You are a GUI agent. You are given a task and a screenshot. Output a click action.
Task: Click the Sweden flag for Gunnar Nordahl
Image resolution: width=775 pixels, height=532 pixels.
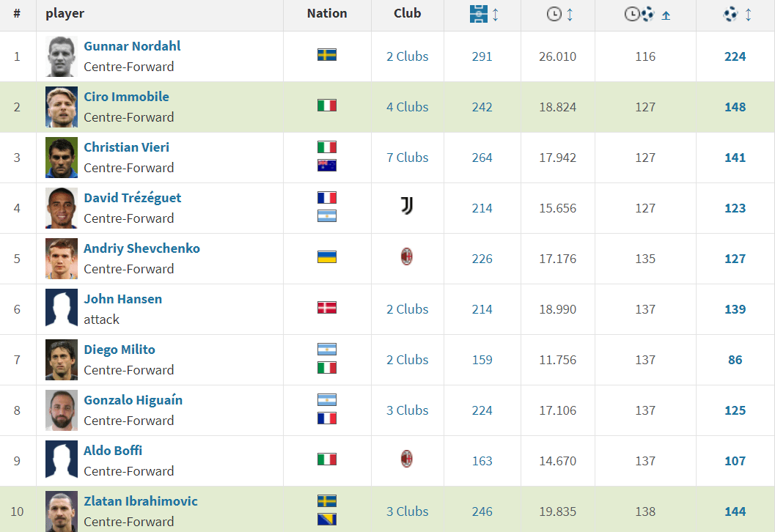[x=326, y=53]
